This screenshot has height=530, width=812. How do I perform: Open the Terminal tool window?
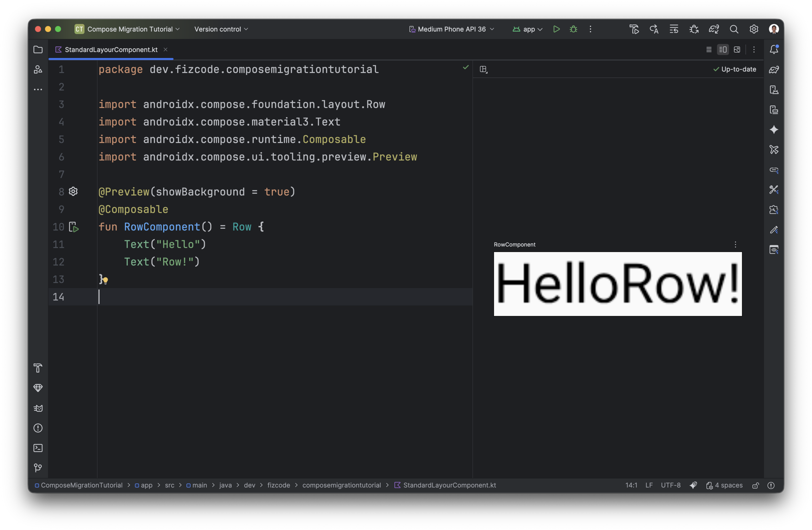tap(38, 448)
